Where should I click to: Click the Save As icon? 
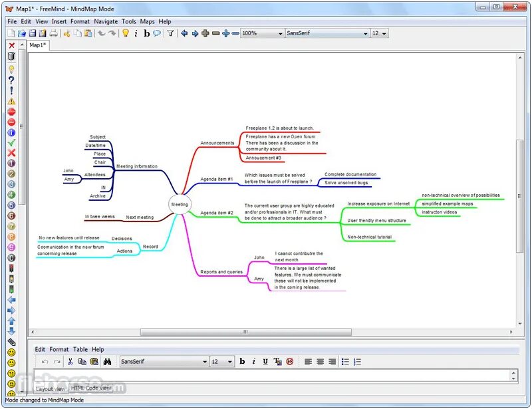click(43, 33)
